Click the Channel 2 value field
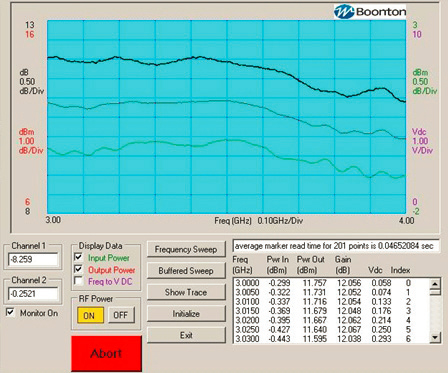This screenshot has height=373, width=448. [33, 294]
